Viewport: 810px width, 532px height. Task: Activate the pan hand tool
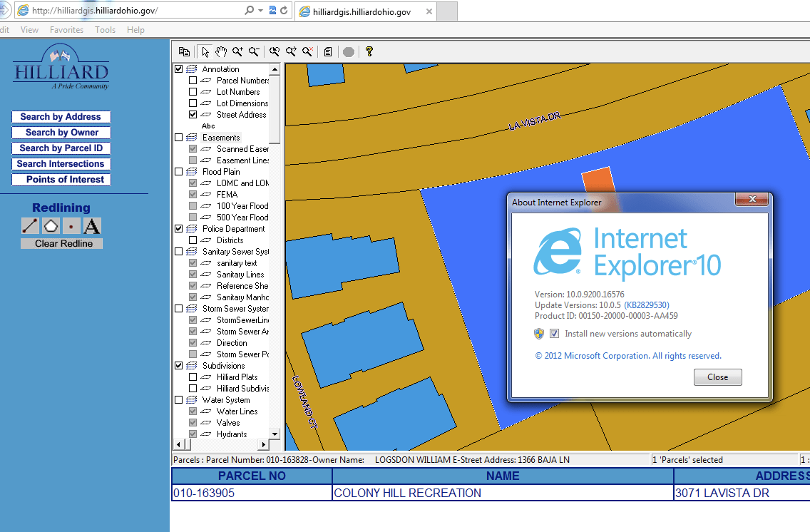(x=221, y=51)
